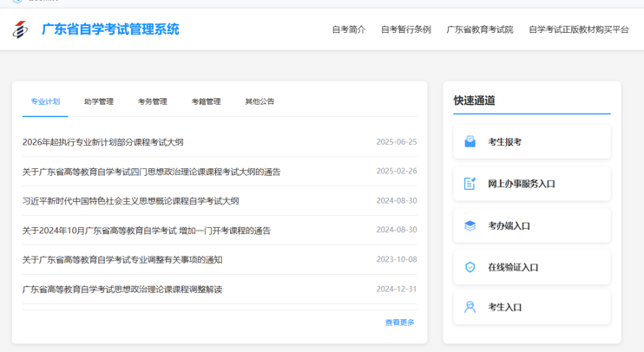Image resolution: width=644 pixels, height=352 pixels.
Task: Open 自考暂行条例 in the top navigation
Action: pos(405,29)
